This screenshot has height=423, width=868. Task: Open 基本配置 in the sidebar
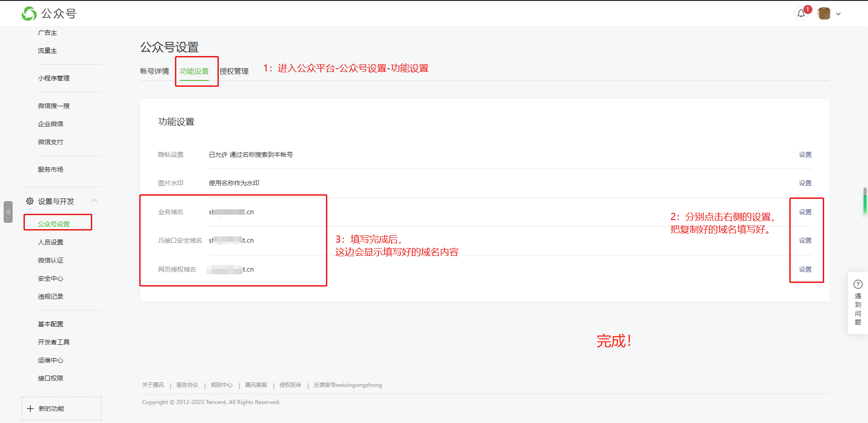[51, 324]
